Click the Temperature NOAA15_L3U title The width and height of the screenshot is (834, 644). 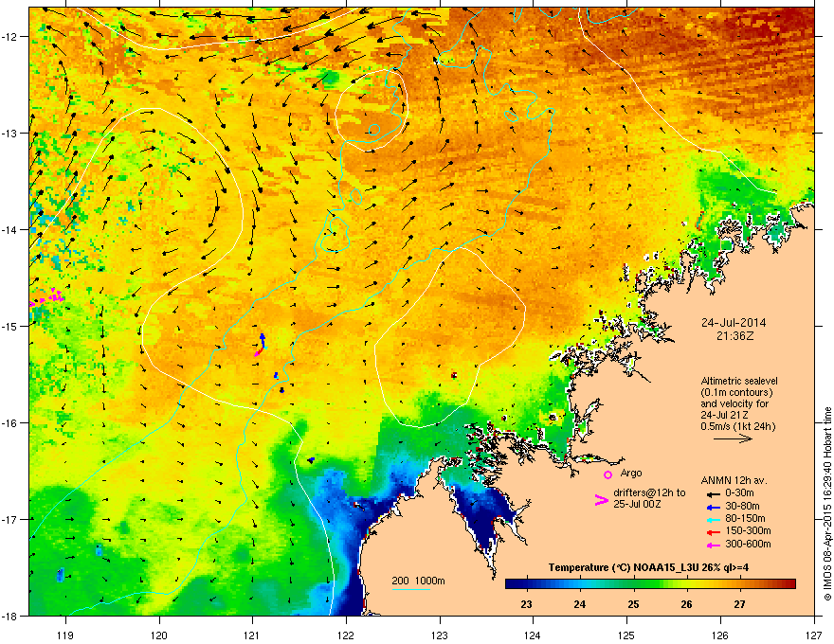(648, 567)
